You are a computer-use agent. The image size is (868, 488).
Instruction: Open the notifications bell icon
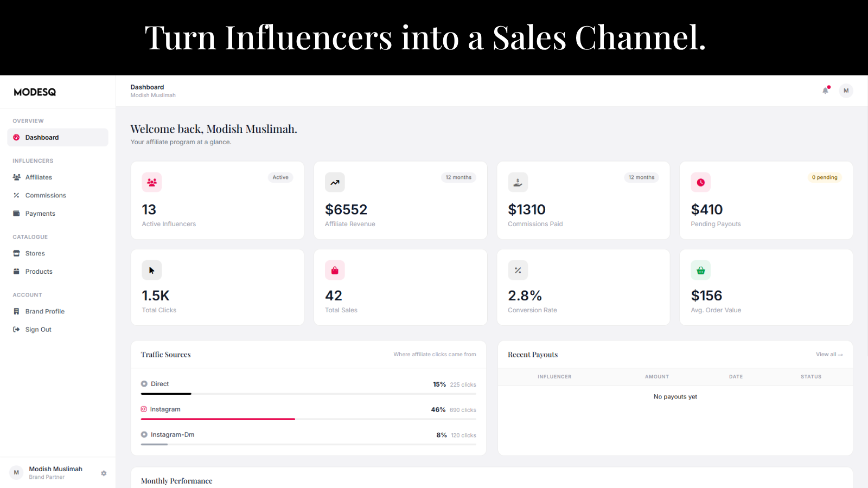coord(825,91)
